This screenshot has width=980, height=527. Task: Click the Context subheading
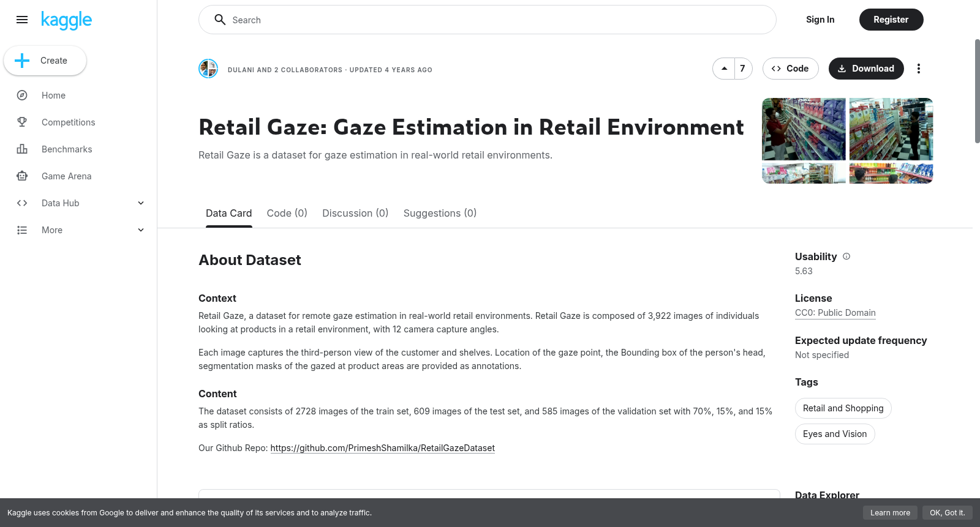pos(217,299)
